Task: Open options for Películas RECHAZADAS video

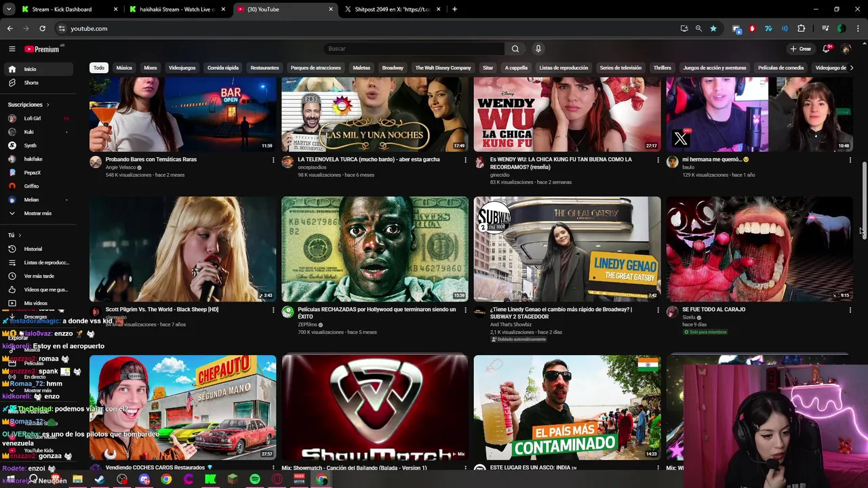Action: tap(465, 310)
